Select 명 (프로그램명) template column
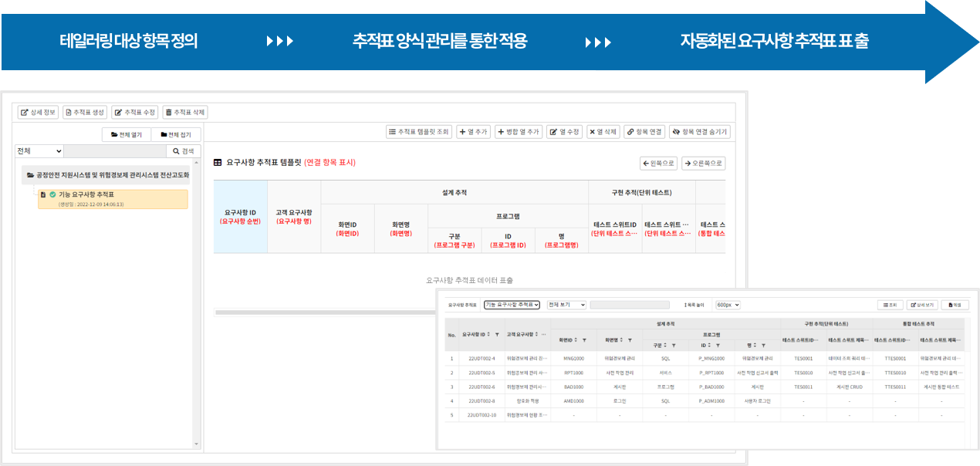980x466 pixels. pos(561,240)
